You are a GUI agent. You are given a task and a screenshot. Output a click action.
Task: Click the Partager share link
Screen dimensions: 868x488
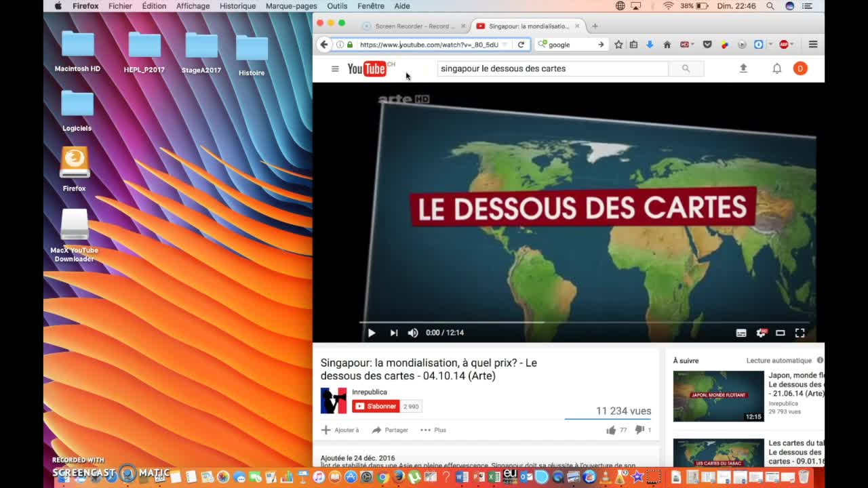pyautogui.click(x=391, y=430)
